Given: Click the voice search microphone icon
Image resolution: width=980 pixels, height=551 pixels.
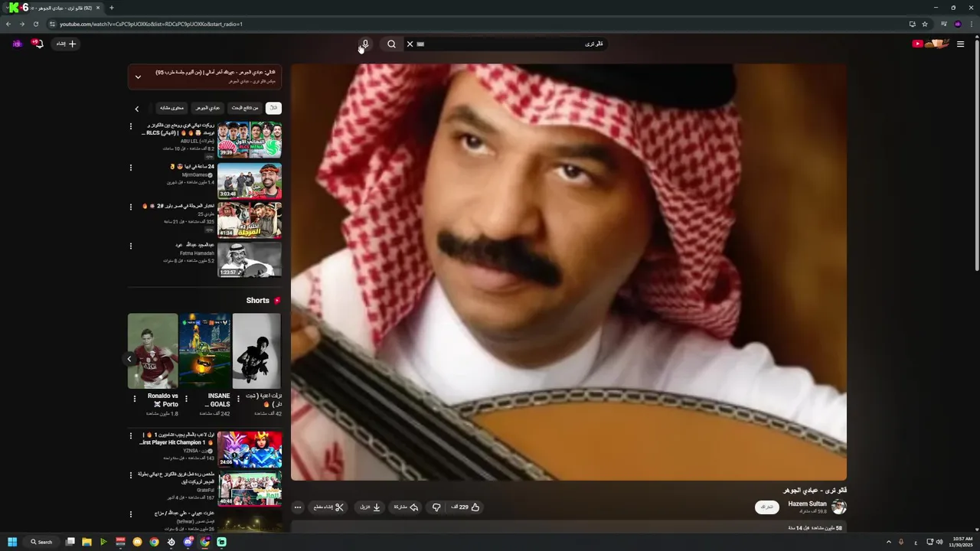Looking at the screenshot, I should 366,44.
